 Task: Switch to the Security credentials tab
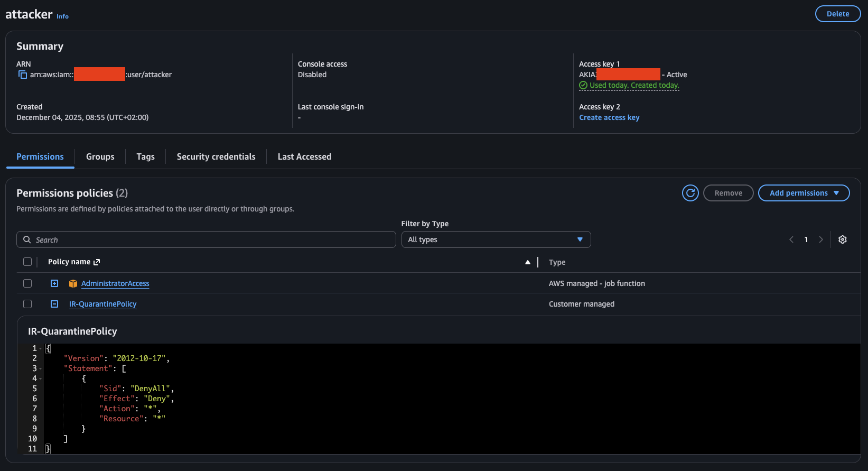(216, 156)
